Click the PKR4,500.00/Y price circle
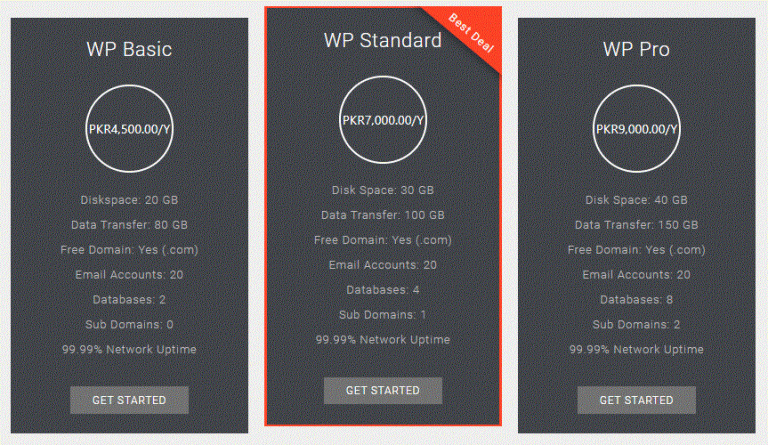768x445 pixels. click(x=129, y=129)
